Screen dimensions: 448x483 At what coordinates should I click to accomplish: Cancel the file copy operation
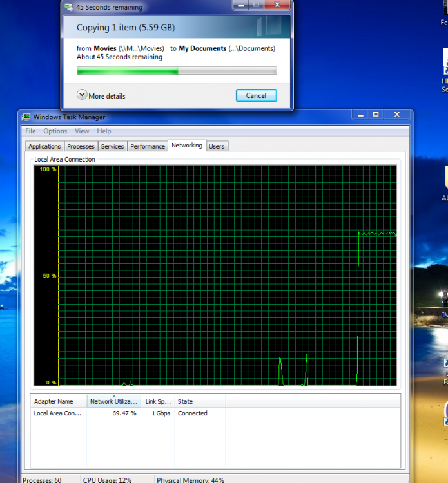click(256, 95)
